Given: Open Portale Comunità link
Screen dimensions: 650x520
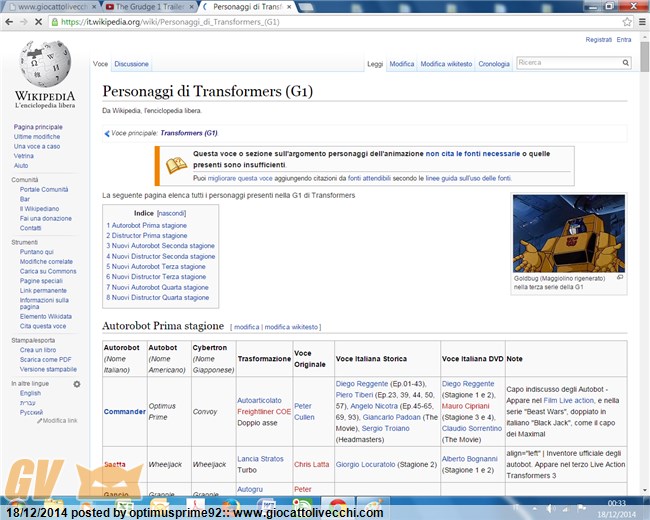Looking at the screenshot, I should pyautogui.click(x=44, y=189).
